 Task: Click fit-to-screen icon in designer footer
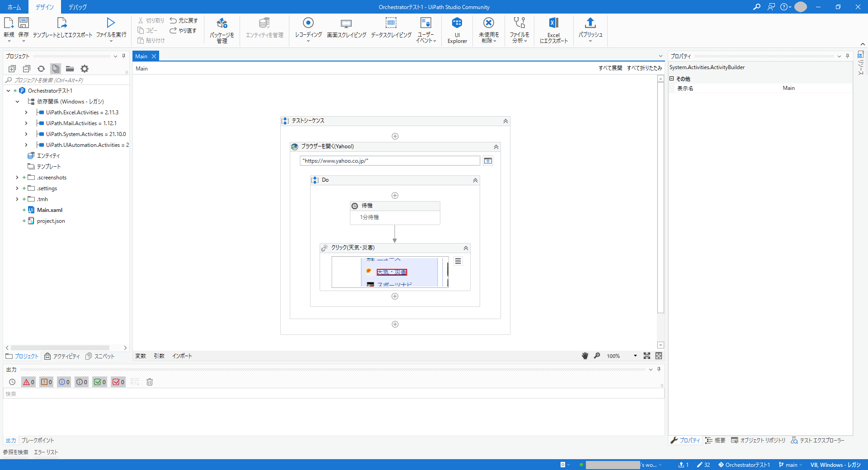click(x=647, y=356)
